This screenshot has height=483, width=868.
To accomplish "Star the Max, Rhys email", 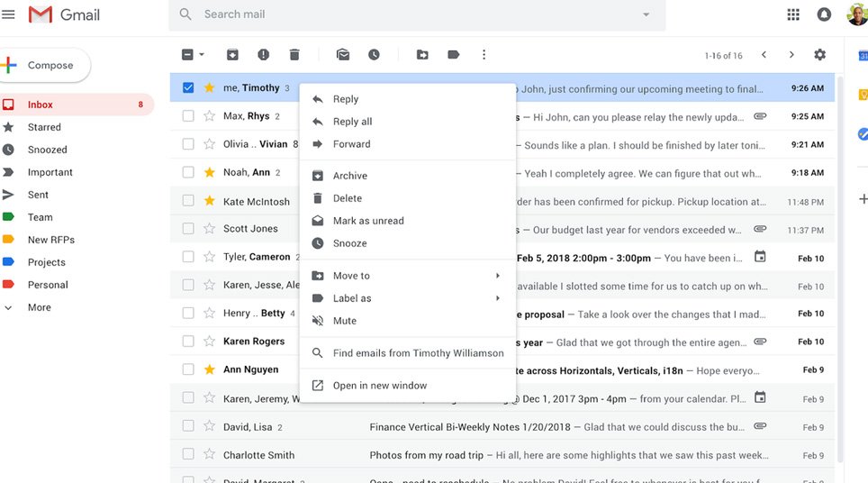I will click(x=210, y=116).
